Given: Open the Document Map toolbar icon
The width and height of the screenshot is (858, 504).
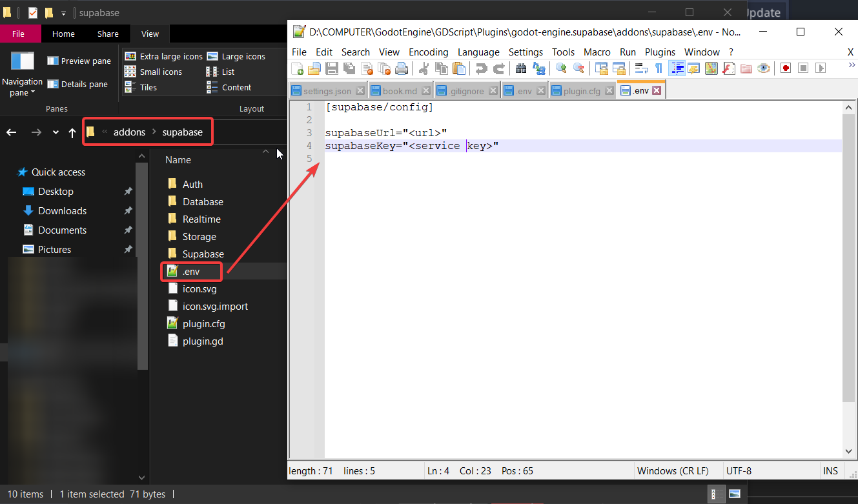Looking at the screenshot, I should [711, 68].
